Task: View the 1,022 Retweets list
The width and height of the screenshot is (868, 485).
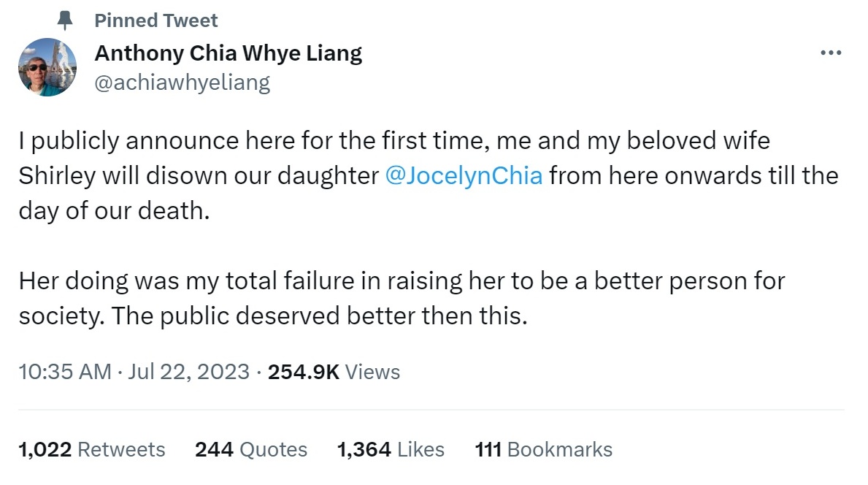Action: (x=91, y=449)
